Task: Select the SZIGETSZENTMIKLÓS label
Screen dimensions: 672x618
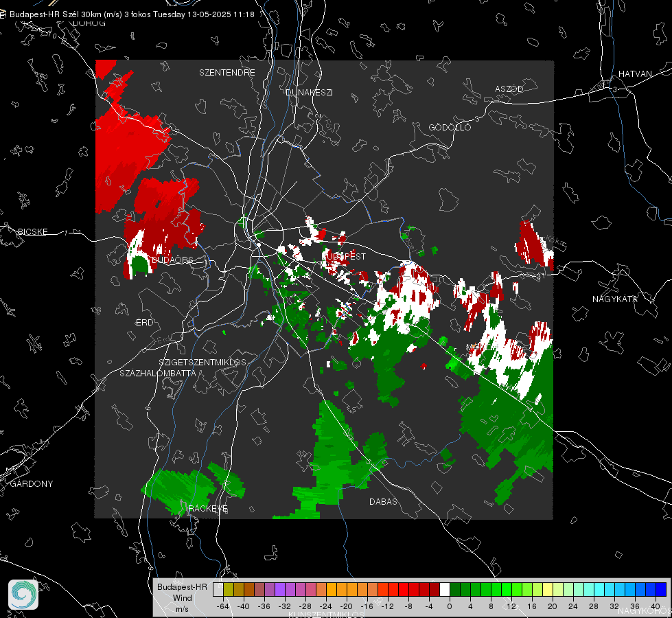Action: [x=202, y=363]
